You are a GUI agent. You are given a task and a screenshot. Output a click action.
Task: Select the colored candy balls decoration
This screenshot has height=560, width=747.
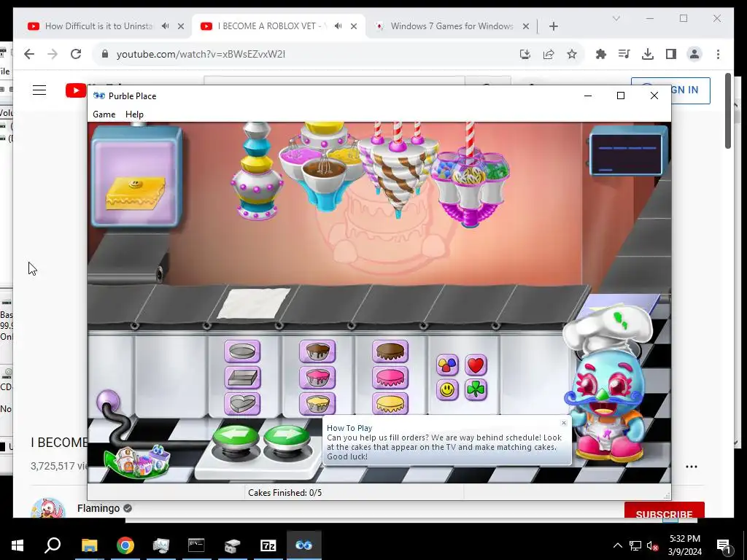[x=447, y=365]
